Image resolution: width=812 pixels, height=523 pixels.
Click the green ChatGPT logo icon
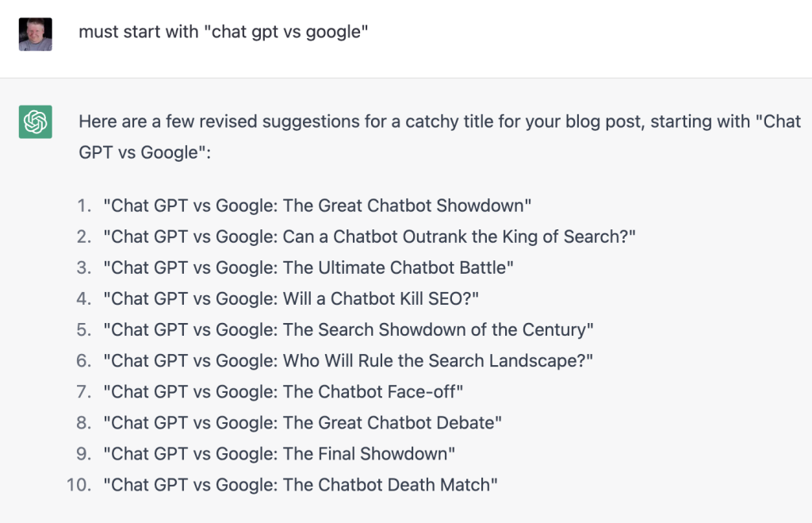point(36,121)
